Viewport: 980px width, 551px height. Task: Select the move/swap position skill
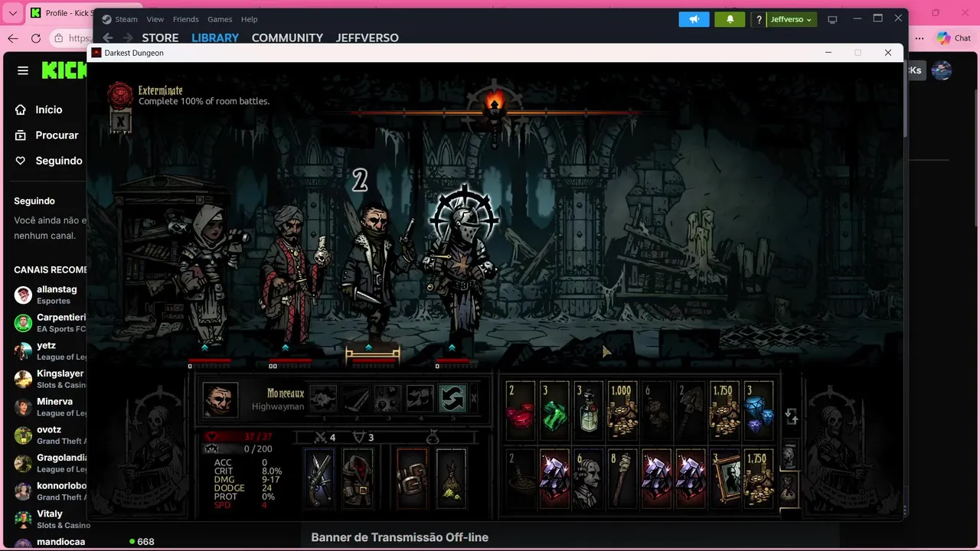452,399
